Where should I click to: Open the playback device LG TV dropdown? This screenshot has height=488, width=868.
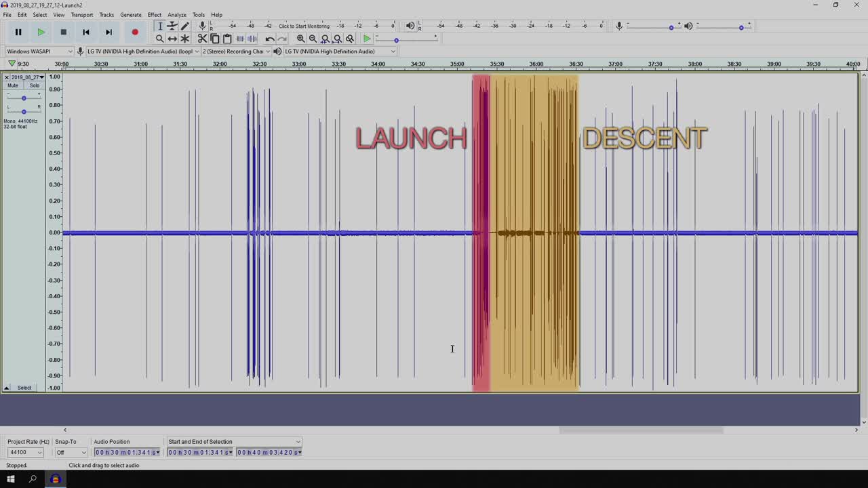pos(339,52)
